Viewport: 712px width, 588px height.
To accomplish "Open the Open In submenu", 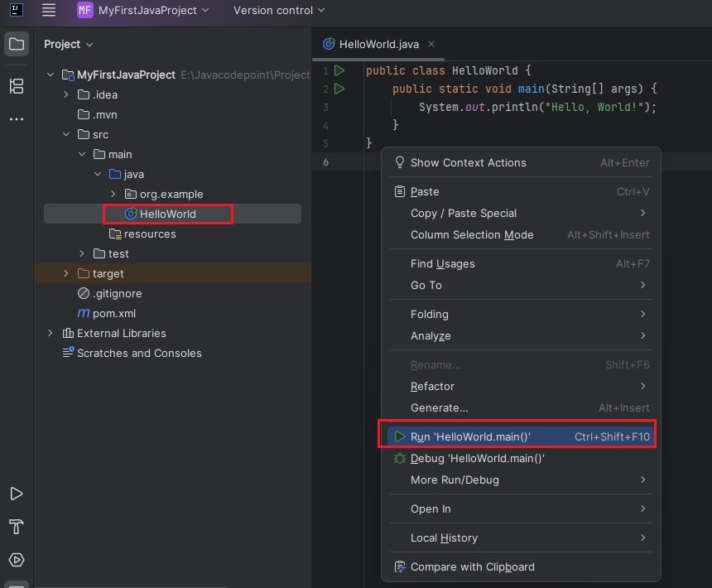I will click(521, 509).
